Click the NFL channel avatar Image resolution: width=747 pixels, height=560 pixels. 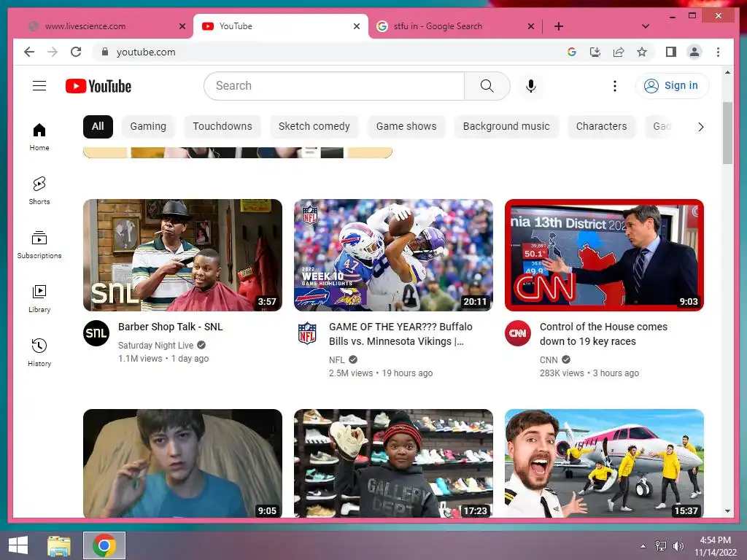coord(307,332)
